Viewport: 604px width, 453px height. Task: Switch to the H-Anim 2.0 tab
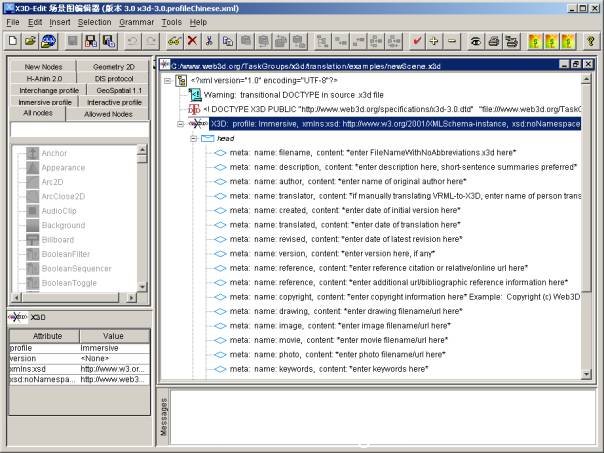point(44,78)
